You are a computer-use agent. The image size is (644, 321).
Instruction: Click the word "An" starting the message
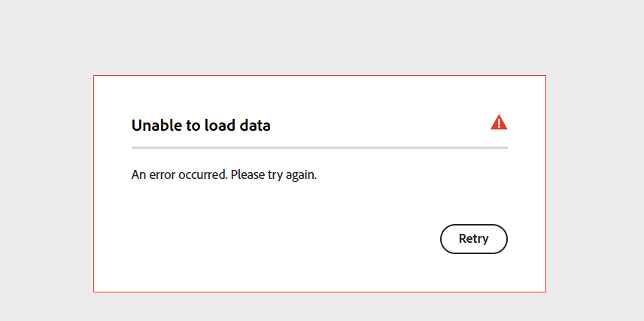pyautogui.click(x=138, y=175)
